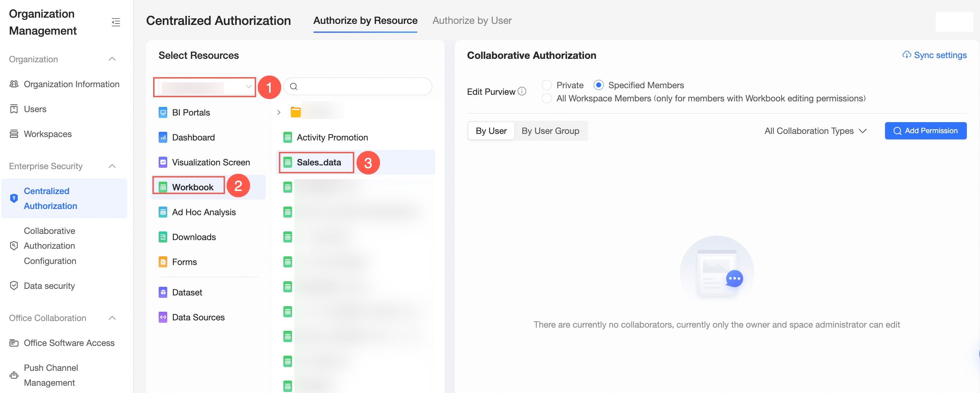
Task: Choose the Dataset resource type
Action: (208, 292)
